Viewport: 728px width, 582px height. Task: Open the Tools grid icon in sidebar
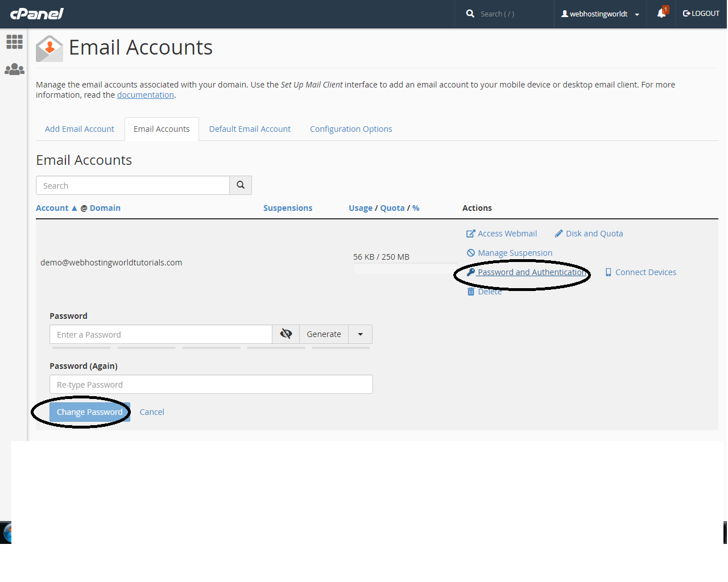14,41
